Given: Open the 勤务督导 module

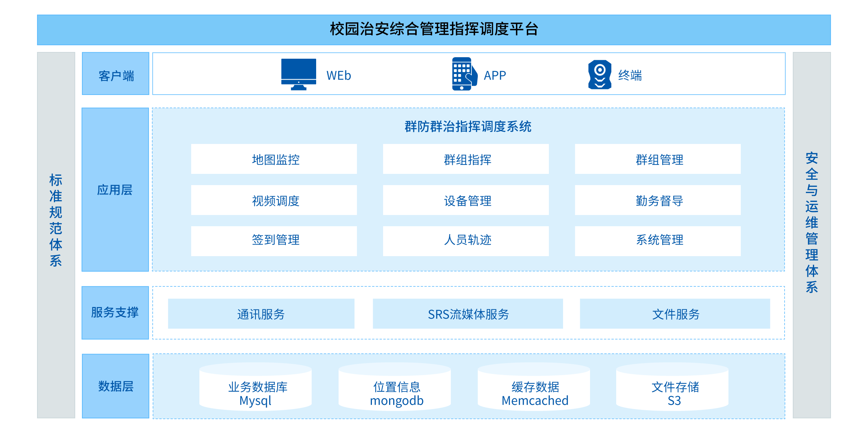Looking at the screenshot, I should [658, 200].
